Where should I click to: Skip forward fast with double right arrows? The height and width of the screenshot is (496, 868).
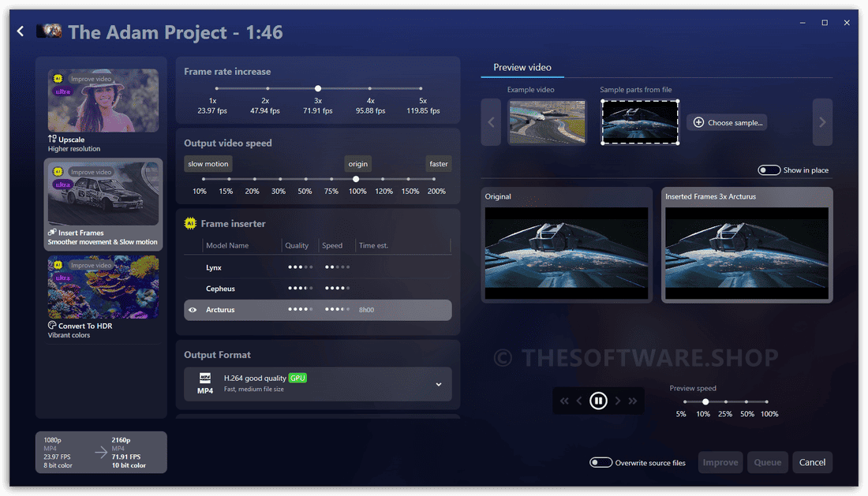[x=633, y=401]
